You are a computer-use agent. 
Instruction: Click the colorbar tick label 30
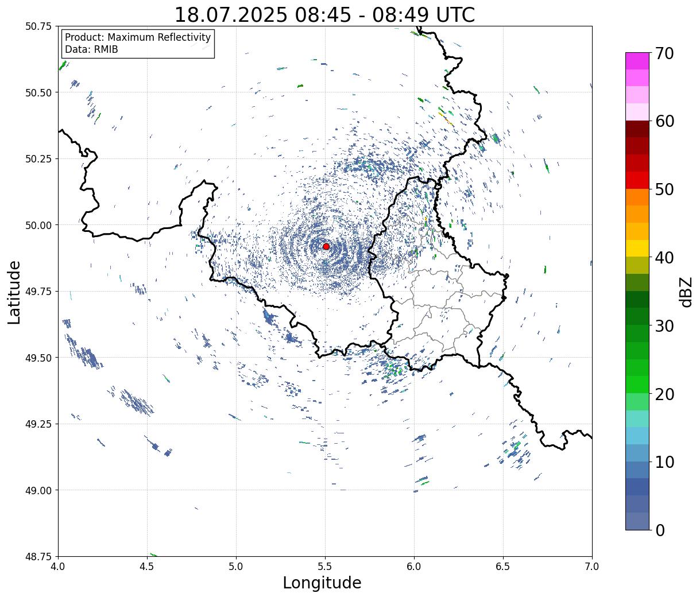[x=664, y=325]
